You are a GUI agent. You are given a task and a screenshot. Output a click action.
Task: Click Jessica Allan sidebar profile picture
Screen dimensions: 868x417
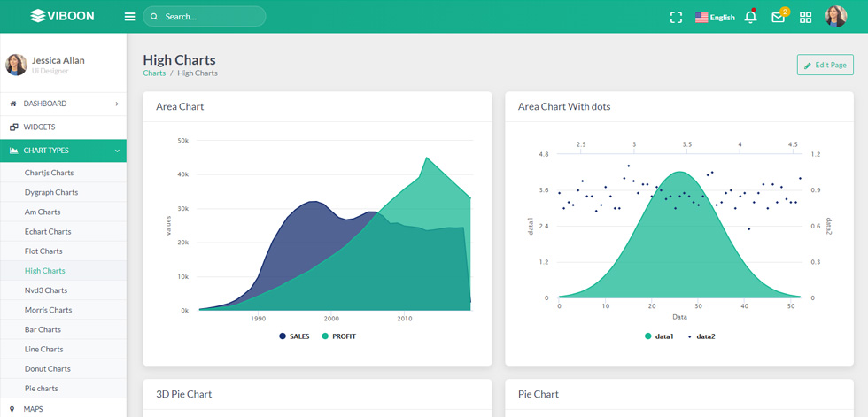pos(16,65)
